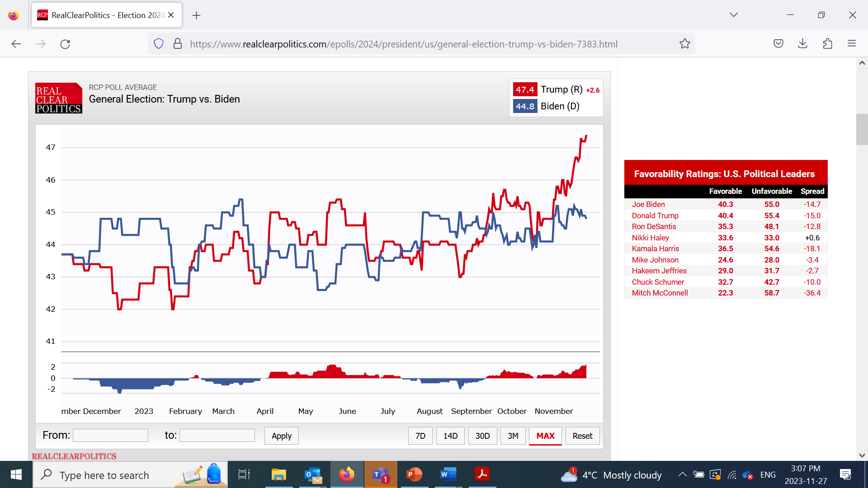868x488 pixels.
Task: Open File Explorer from the taskbar
Action: coord(279,474)
